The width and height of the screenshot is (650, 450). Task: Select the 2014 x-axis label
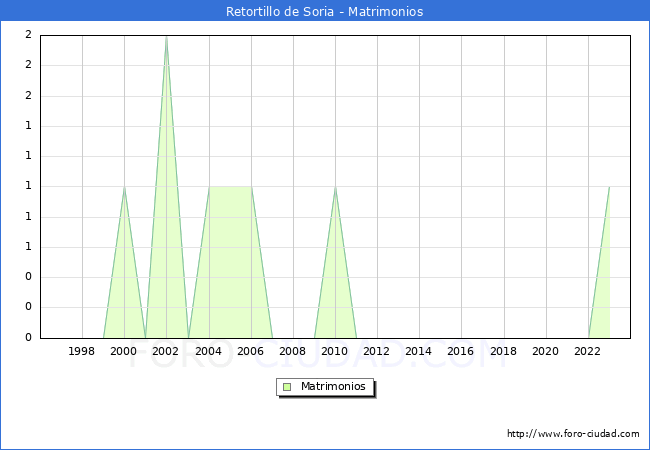(419, 351)
